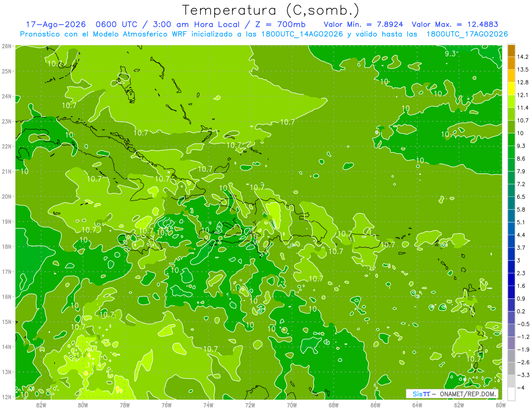Click the 80W longitude axis label
The width and height of the screenshot is (532, 411).
(x=83, y=405)
